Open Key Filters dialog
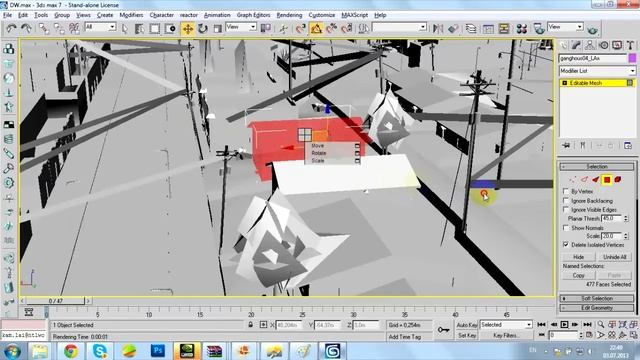The width and height of the screenshot is (640, 360). coord(506,336)
